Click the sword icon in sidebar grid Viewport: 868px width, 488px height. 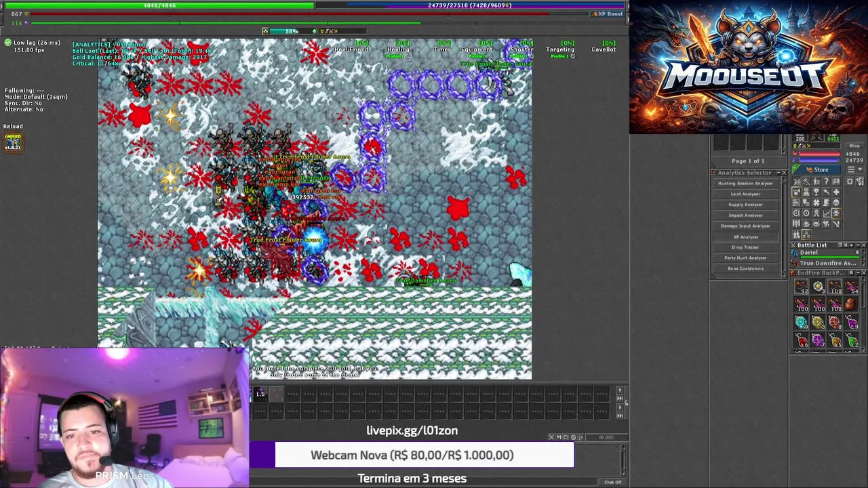pyautogui.click(x=836, y=224)
